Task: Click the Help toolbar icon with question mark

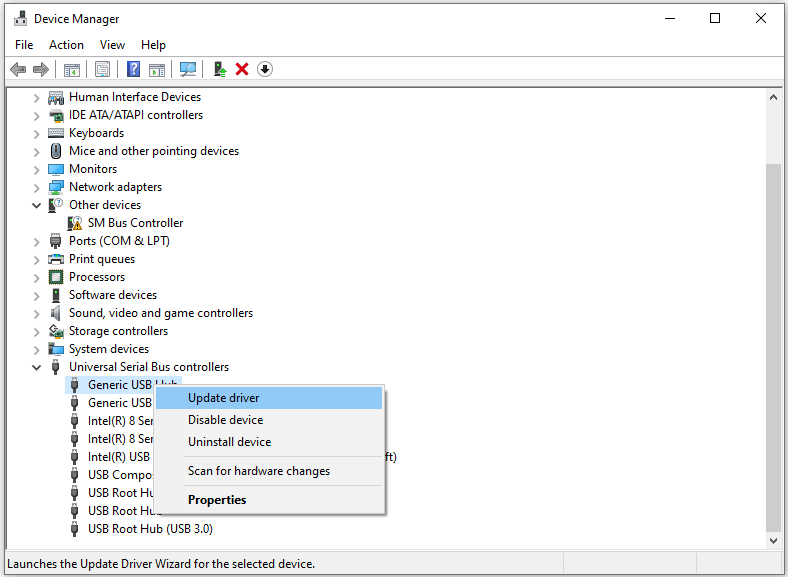Action: click(x=133, y=69)
